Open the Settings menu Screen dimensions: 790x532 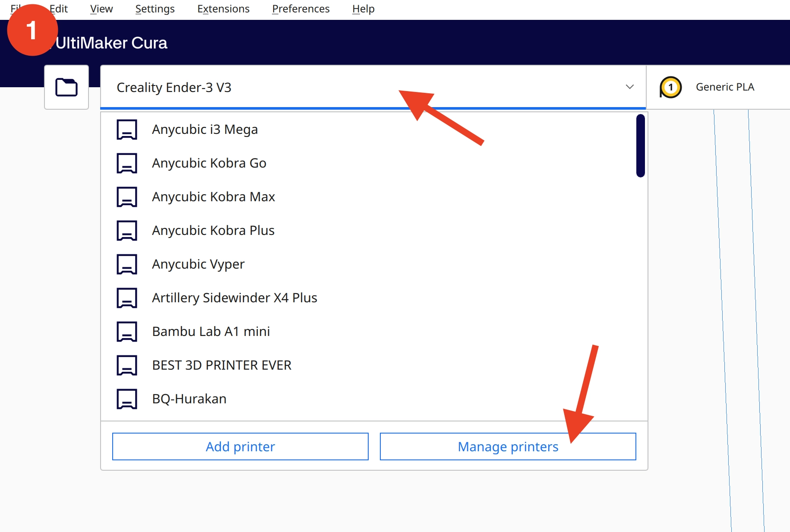pyautogui.click(x=155, y=9)
